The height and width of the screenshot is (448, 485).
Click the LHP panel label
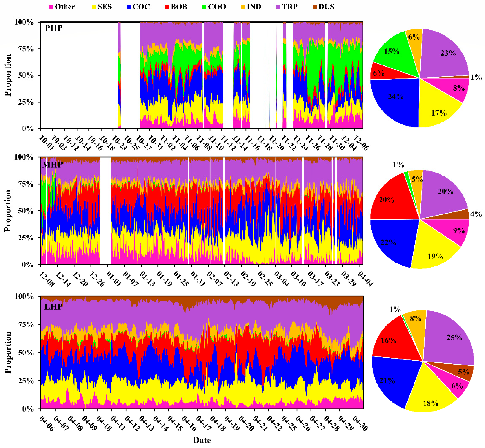point(53,307)
